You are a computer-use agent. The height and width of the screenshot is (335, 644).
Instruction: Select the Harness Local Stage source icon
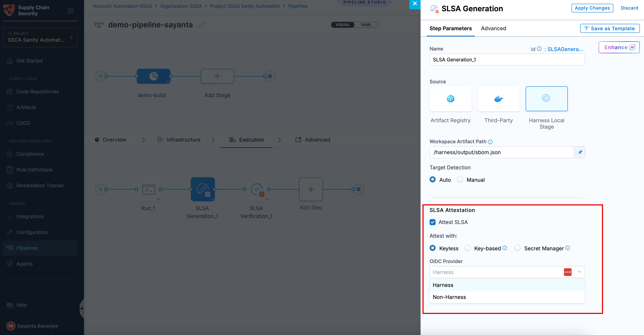click(547, 99)
